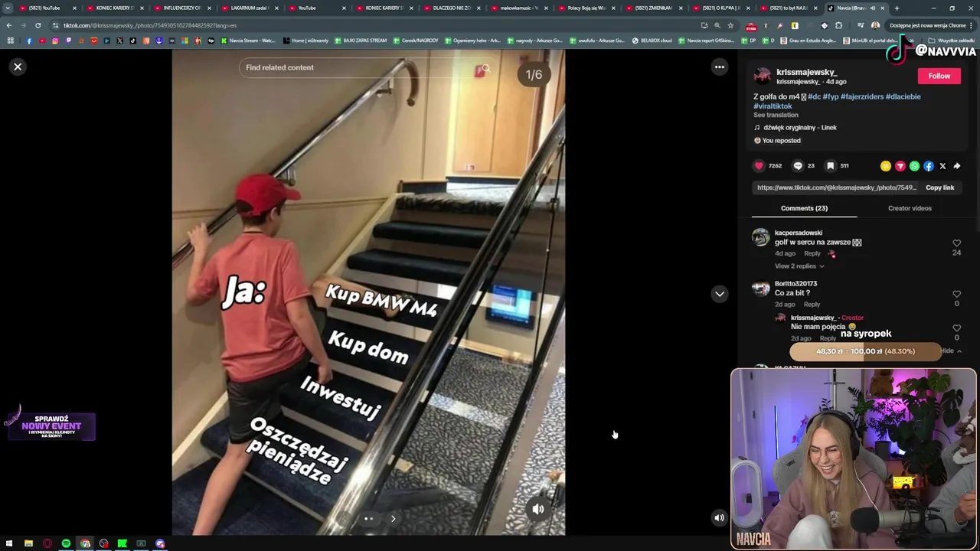Open Wszystkie zakładki folder
The width and height of the screenshot is (980, 551).
(x=952, y=41)
